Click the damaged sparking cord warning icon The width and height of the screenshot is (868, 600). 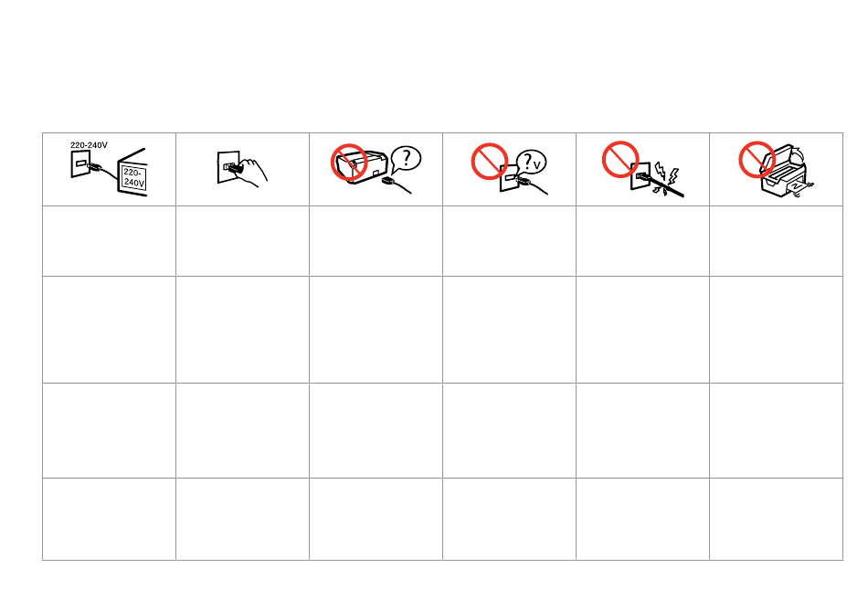click(x=642, y=169)
